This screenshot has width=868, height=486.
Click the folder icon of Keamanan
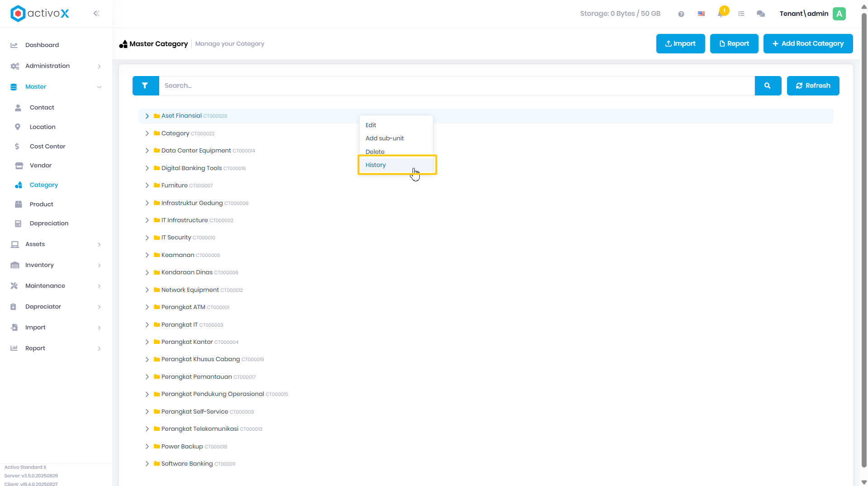coord(157,255)
